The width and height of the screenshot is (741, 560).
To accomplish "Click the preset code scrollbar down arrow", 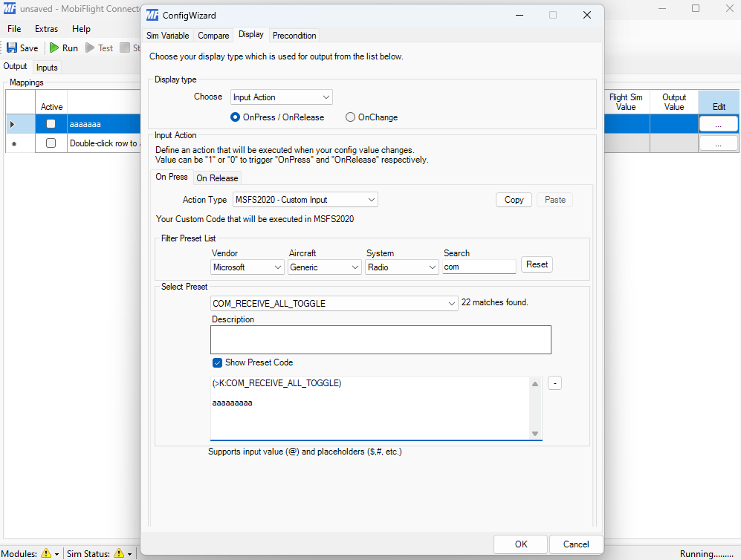I will pyautogui.click(x=534, y=434).
